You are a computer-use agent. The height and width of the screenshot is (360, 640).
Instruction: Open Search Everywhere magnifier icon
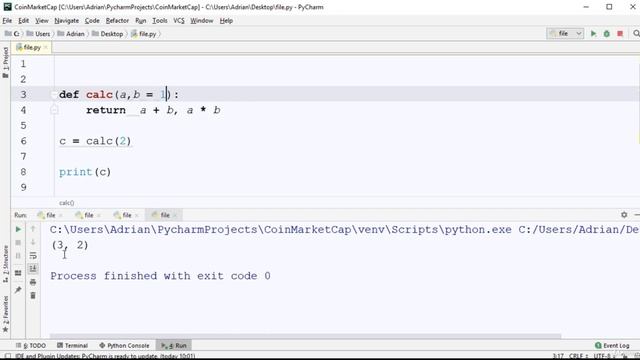click(636, 33)
